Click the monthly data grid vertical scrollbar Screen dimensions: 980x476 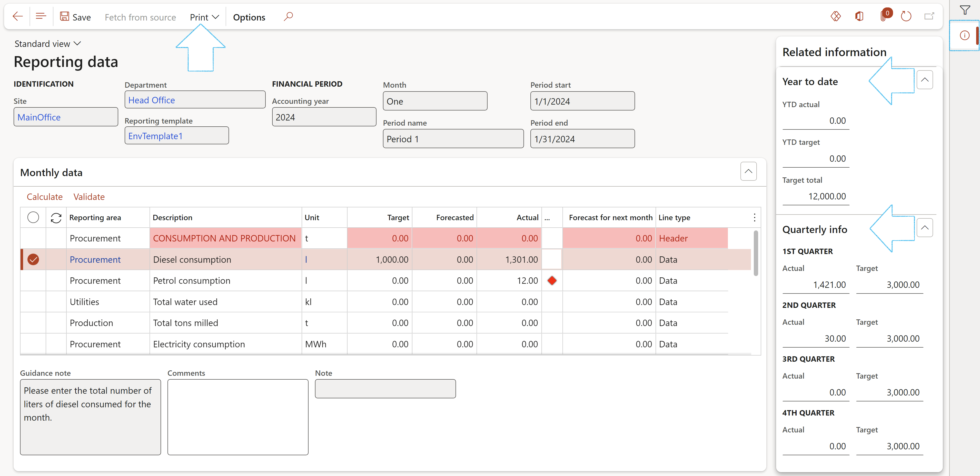pyautogui.click(x=756, y=253)
